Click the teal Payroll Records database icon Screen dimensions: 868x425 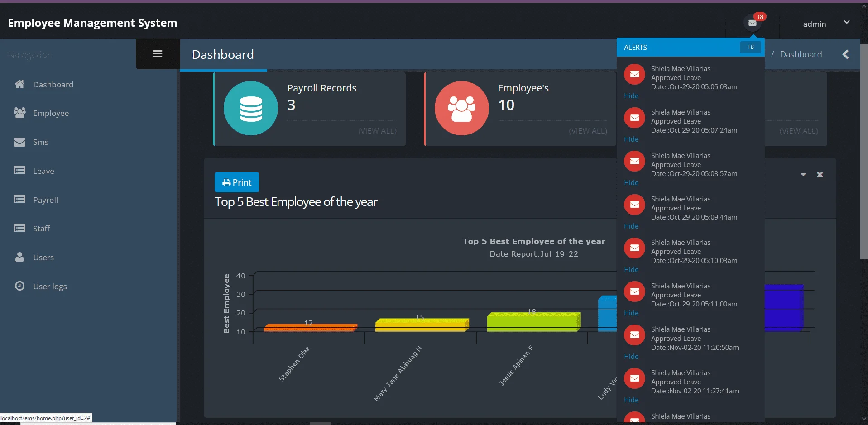[250, 108]
